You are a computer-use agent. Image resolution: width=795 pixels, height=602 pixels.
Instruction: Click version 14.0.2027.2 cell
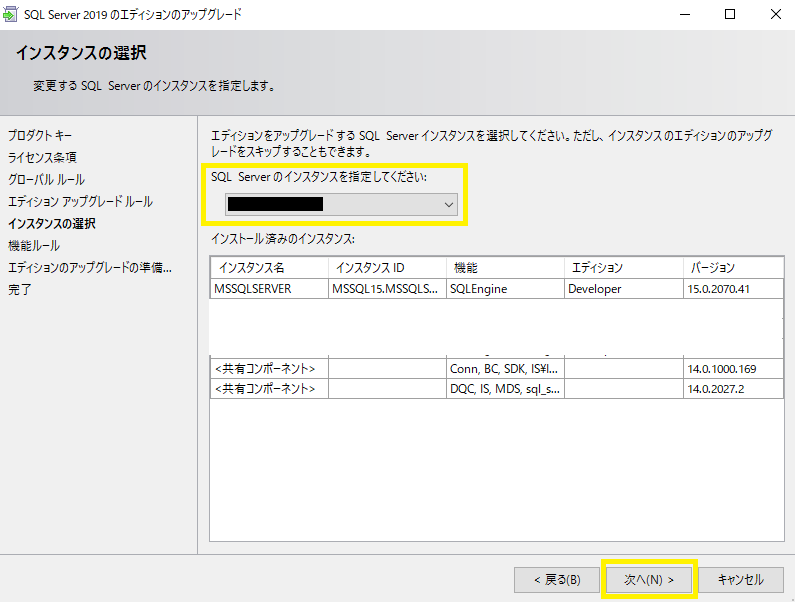pos(733,389)
